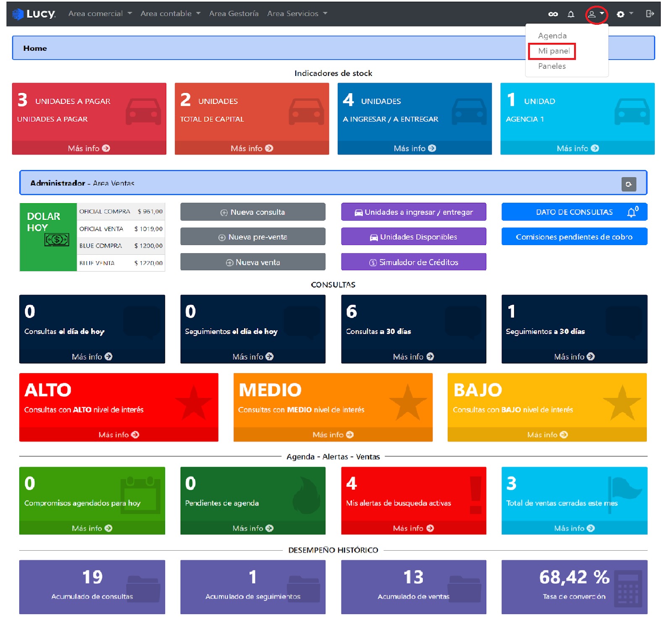Click Más info on the MEDIO interest card
Image resolution: width=672 pixels, height=617 pixels.
[333, 434]
